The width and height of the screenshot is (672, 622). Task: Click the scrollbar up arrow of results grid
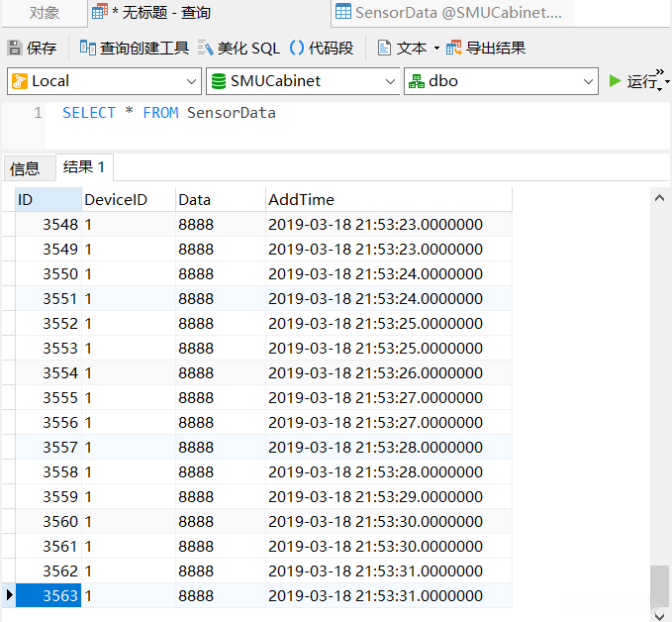pos(659,198)
